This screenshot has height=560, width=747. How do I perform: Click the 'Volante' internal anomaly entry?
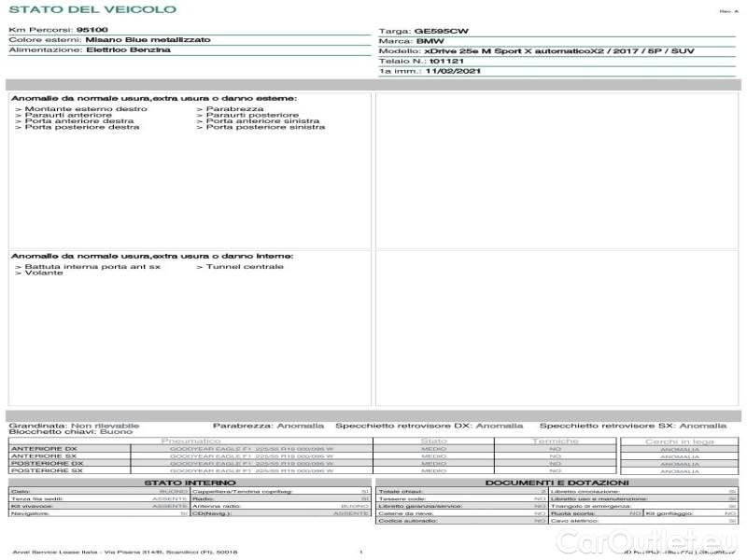pos(44,273)
